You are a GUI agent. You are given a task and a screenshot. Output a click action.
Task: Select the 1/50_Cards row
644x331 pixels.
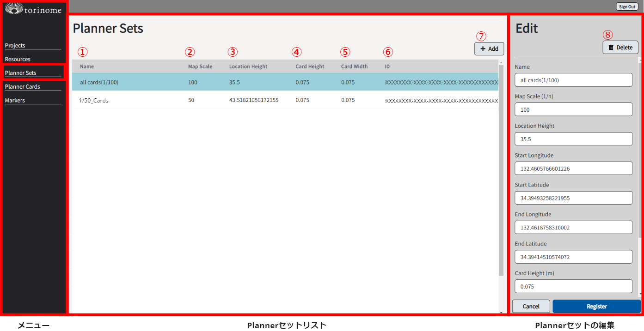tap(94, 100)
